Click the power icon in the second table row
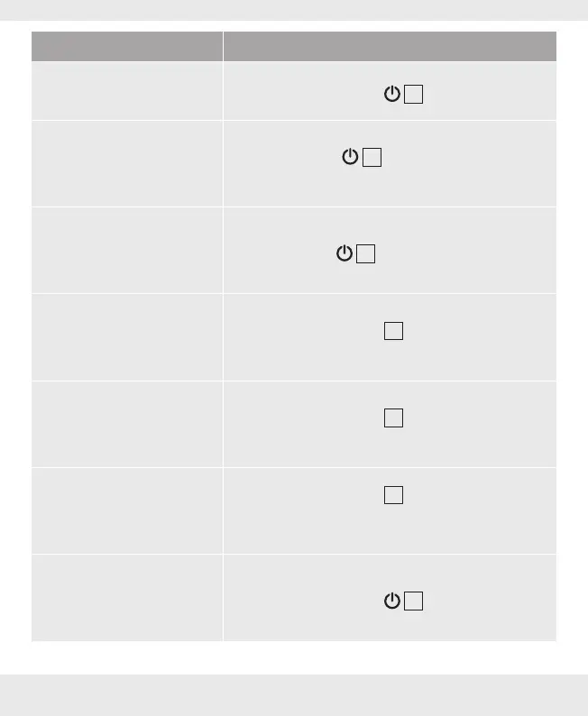 (349, 158)
